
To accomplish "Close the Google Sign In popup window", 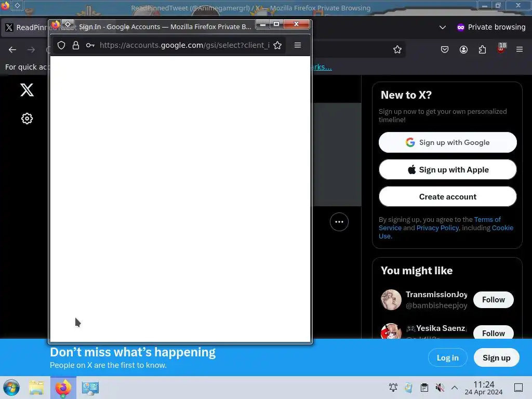I will (x=296, y=24).
